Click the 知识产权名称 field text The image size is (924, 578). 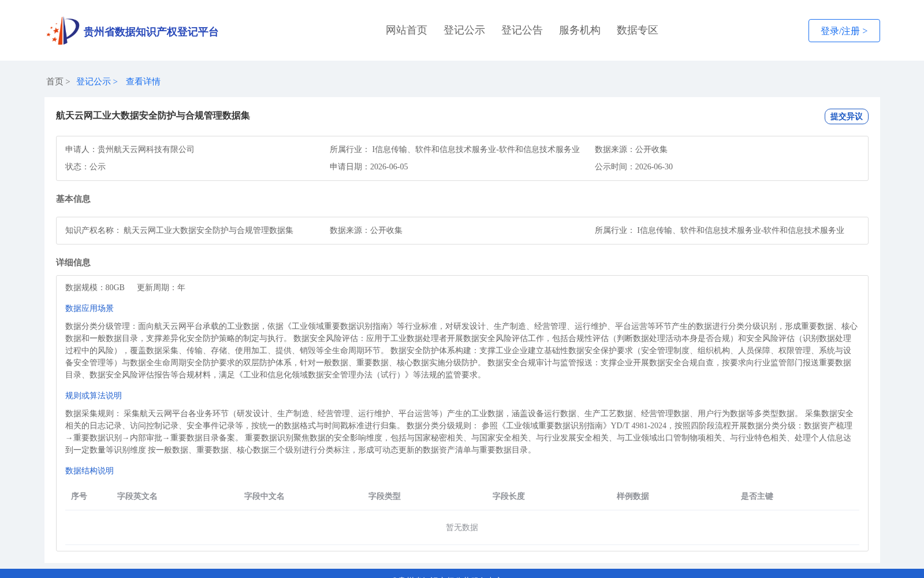179,230
